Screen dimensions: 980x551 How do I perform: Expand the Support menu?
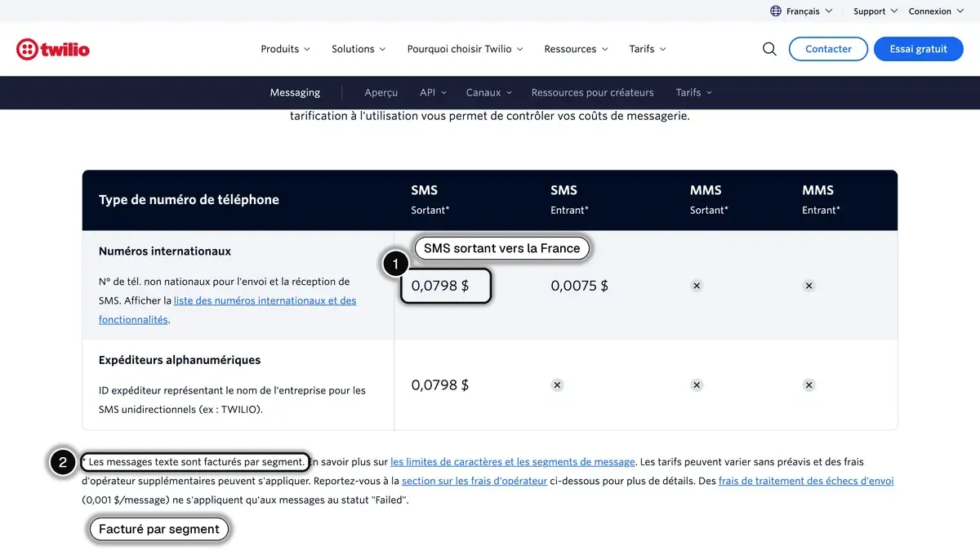(875, 11)
